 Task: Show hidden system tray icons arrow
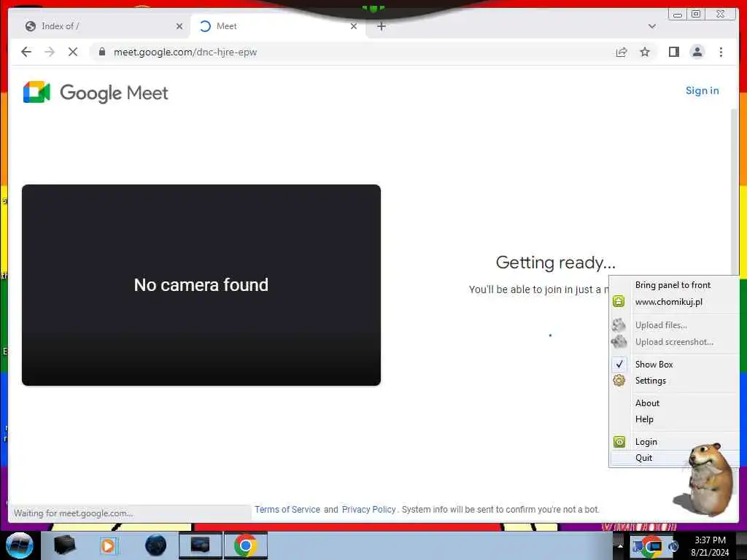click(620, 546)
